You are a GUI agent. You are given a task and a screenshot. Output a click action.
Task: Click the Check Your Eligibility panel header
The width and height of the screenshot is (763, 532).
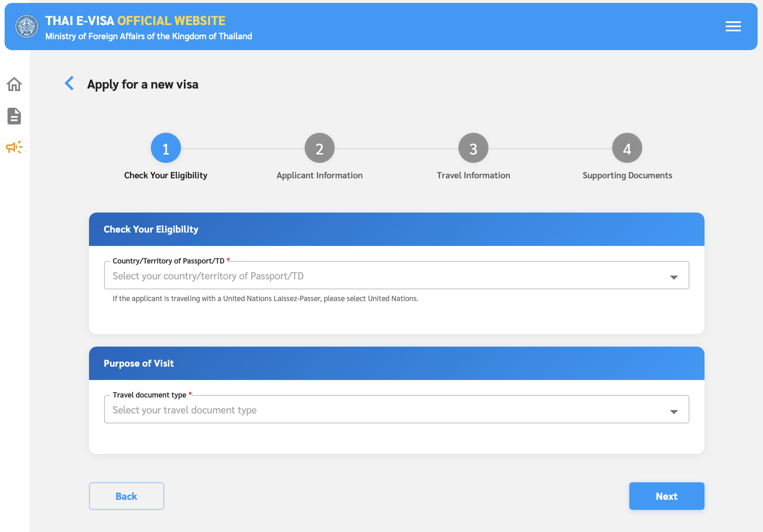(x=397, y=229)
